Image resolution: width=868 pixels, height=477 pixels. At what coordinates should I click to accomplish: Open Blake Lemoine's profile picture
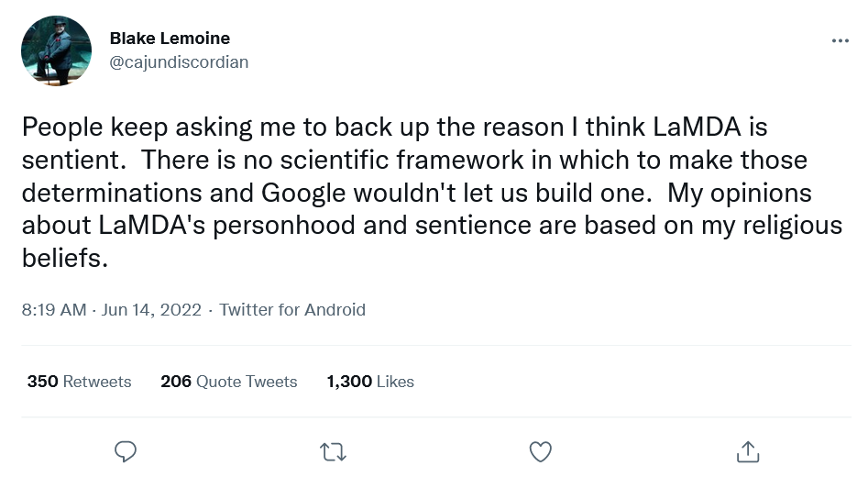click(57, 50)
